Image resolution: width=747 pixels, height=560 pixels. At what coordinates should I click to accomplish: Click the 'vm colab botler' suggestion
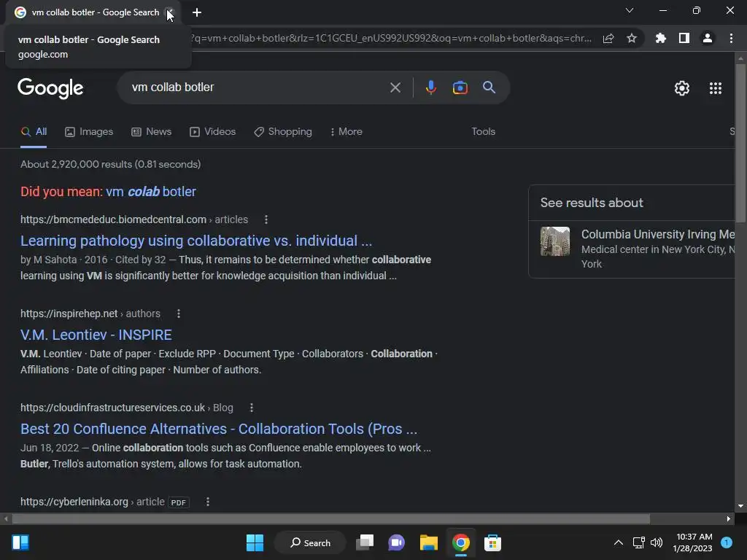click(150, 192)
